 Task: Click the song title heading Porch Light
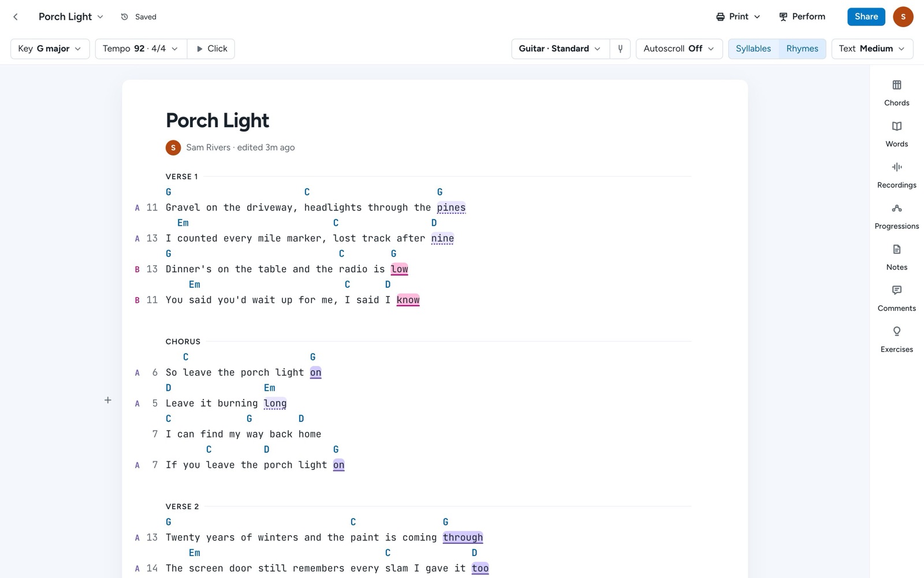coord(217,120)
